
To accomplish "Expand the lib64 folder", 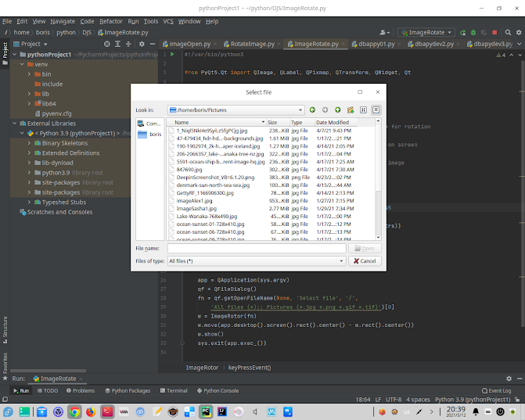I will tap(29, 104).
